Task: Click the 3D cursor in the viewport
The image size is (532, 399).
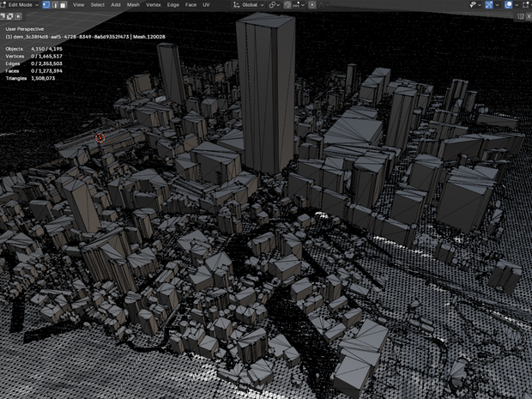Action: coord(100,137)
